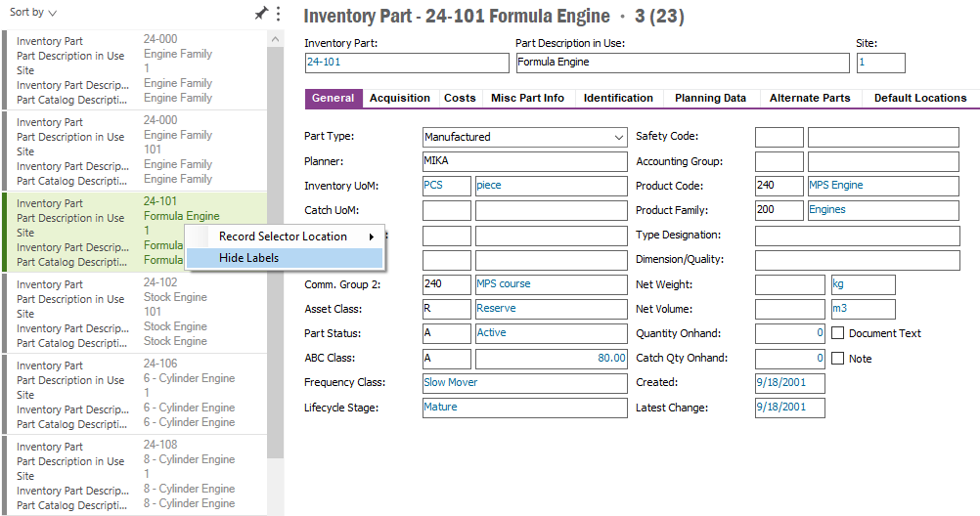Go to the Planning Data tab

[x=710, y=98]
